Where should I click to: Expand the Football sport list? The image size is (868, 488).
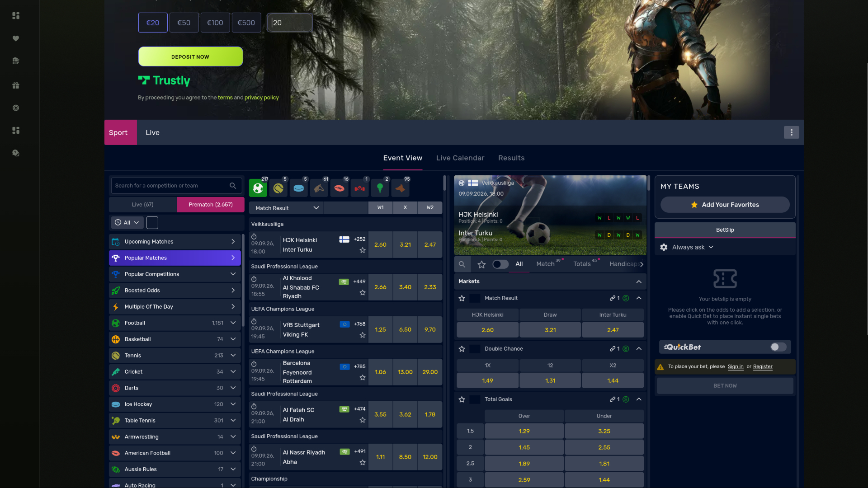175,323
